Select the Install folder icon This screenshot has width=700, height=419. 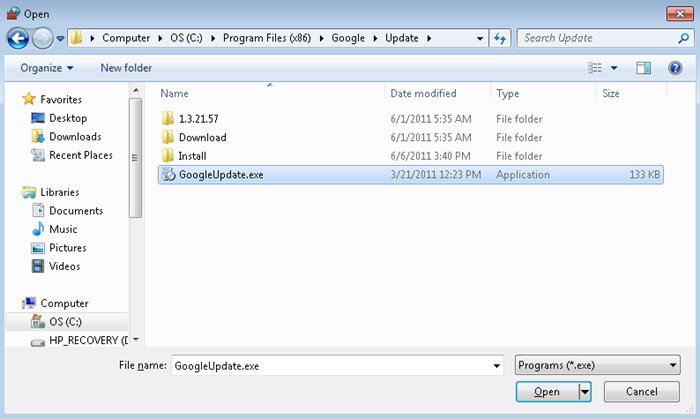pyautogui.click(x=168, y=156)
